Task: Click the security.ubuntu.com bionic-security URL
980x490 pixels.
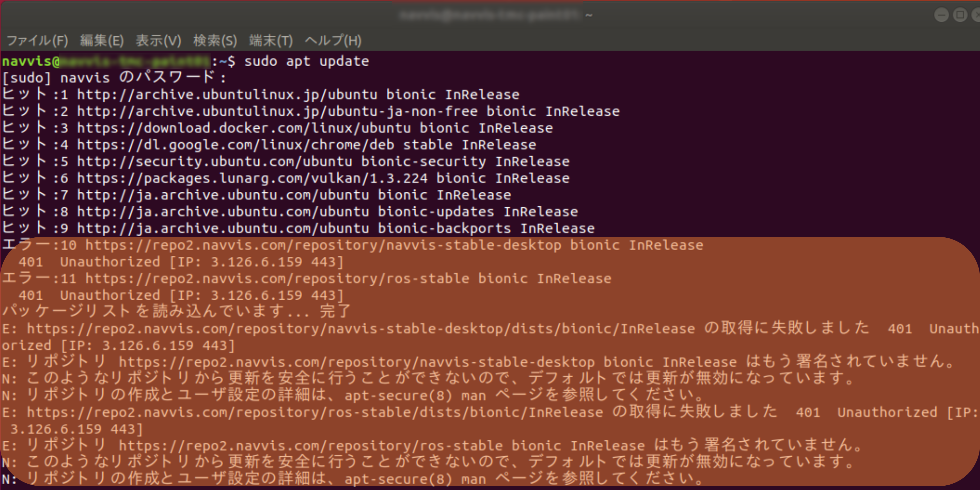Action: point(281,162)
